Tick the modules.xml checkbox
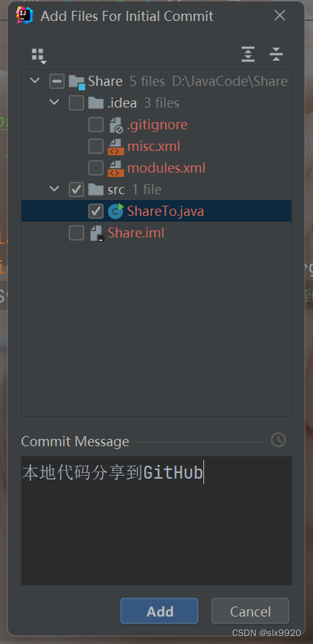This screenshot has height=644, width=313. tap(96, 167)
